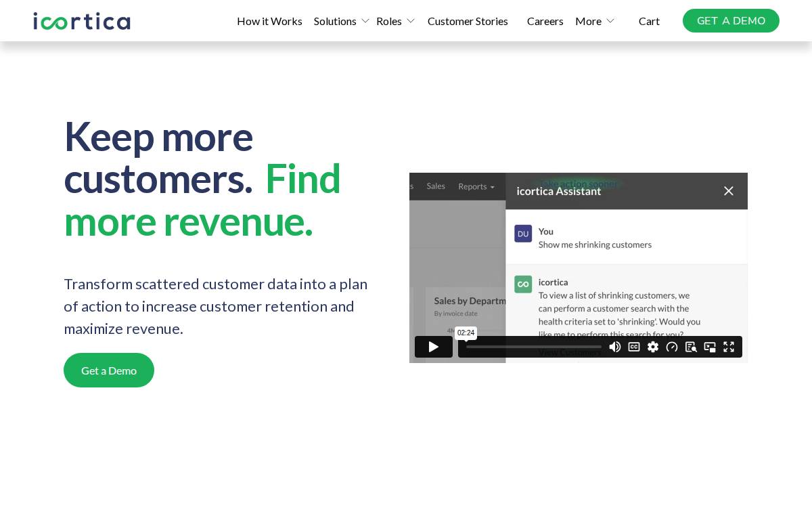The image size is (812, 508).
Task: Click the Get a Demo hero button
Action: pos(109,370)
